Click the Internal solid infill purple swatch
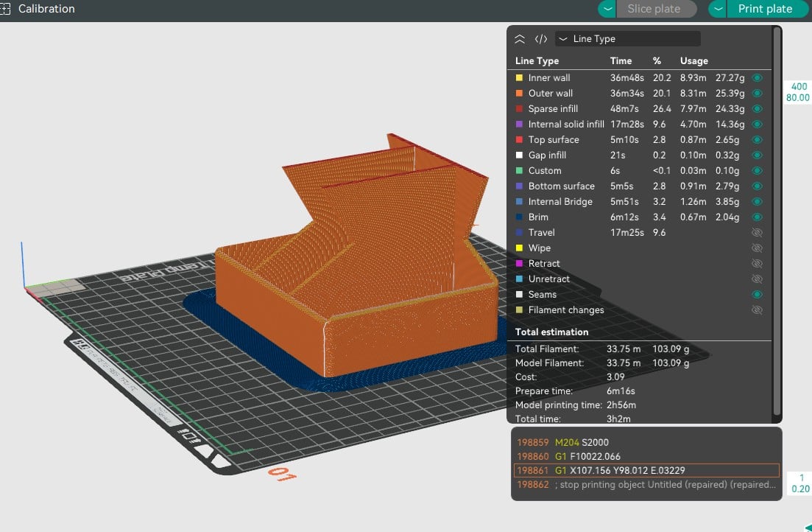The height and width of the screenshot is (532, 812). tap(519, 125)
